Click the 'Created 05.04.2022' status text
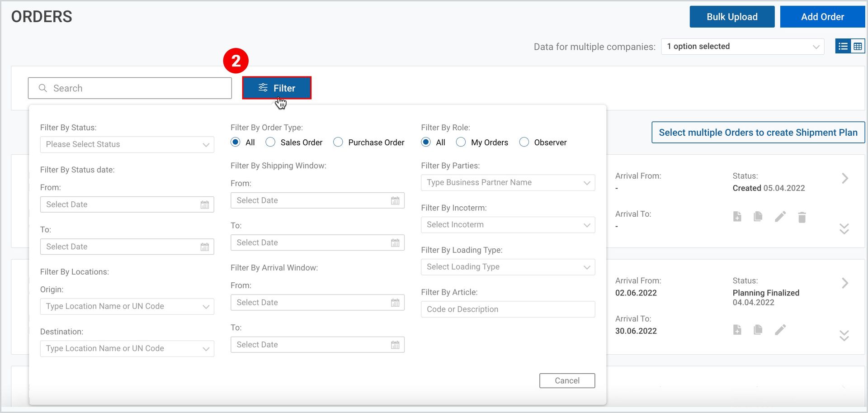The width and height of the screenshot is (868, 413). click(769, 188)
